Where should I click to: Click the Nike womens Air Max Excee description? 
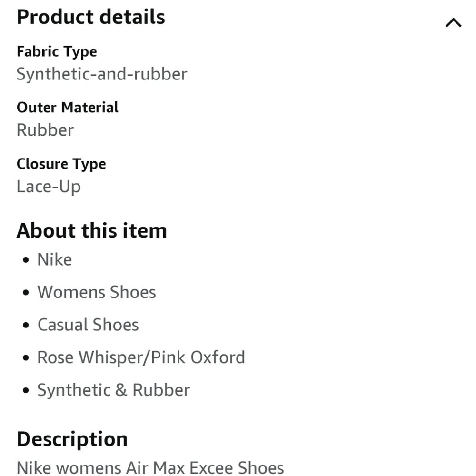point(150,467)
